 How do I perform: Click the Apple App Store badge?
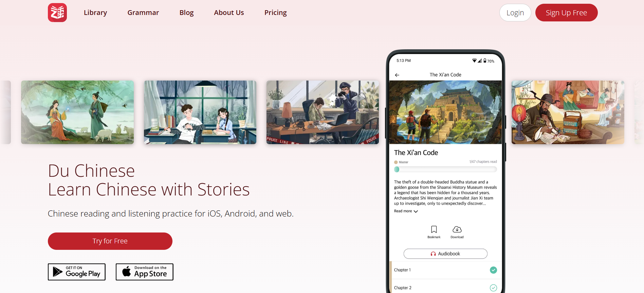click(145, 272)
